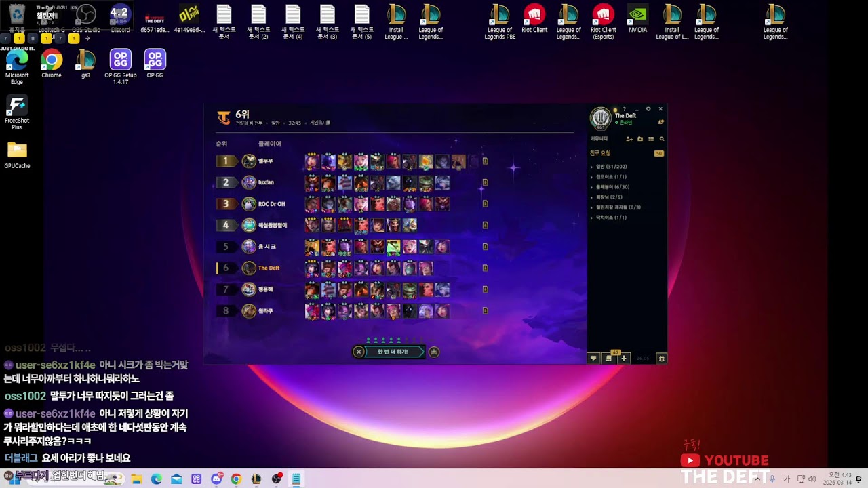The width and height of the screenshot is (868, 488).
Task: Click The Deft profile emblem in social panel
Action: tap(601, 118)
